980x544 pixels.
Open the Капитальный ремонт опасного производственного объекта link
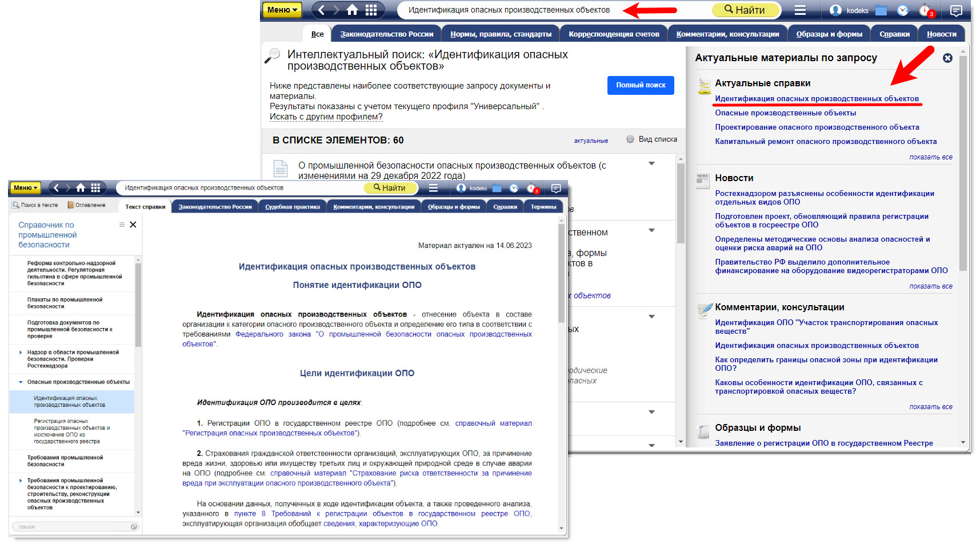pos(826,141)
